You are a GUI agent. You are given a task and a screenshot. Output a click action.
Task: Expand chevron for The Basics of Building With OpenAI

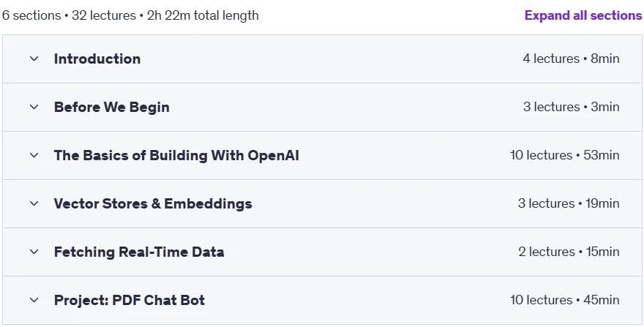coord(34,155)
